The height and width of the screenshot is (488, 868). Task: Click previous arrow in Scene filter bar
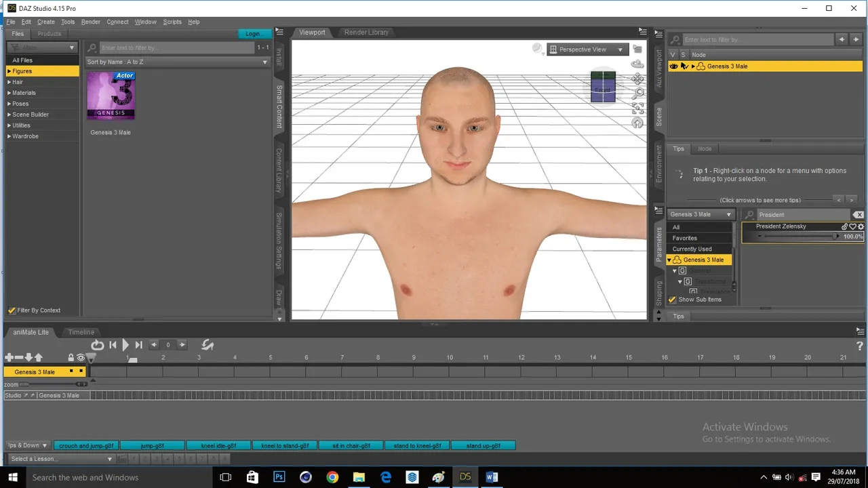click(x=842, y=39)
